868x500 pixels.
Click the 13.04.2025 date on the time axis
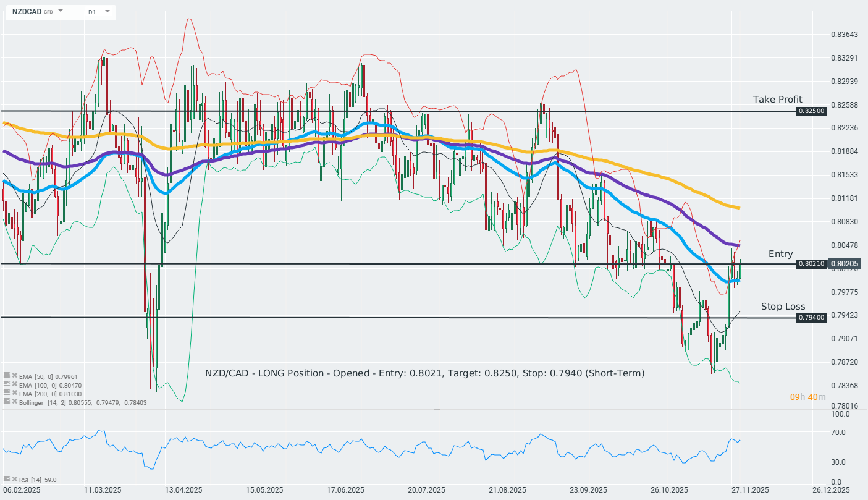coord(182,489)
